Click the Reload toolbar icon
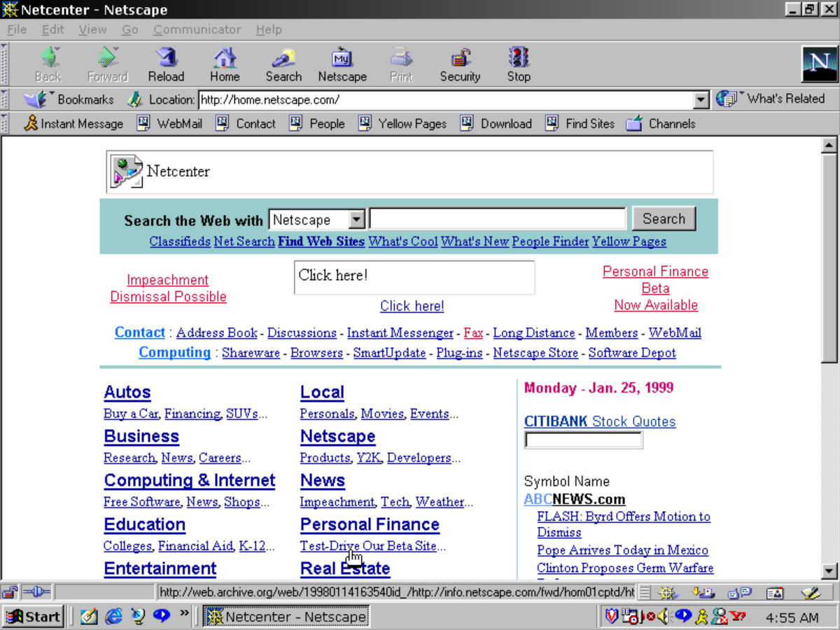 point(166,63)
